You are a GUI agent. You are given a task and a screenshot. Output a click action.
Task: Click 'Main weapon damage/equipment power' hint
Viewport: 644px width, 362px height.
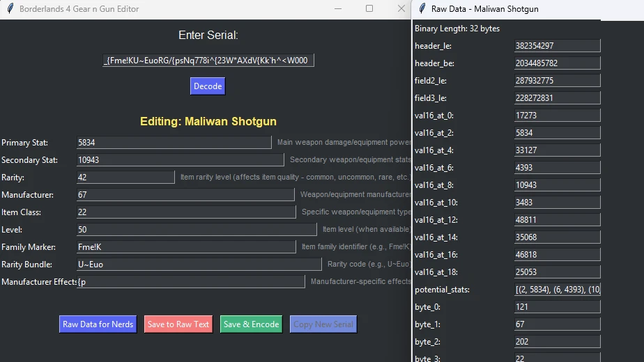click(344, 142)
